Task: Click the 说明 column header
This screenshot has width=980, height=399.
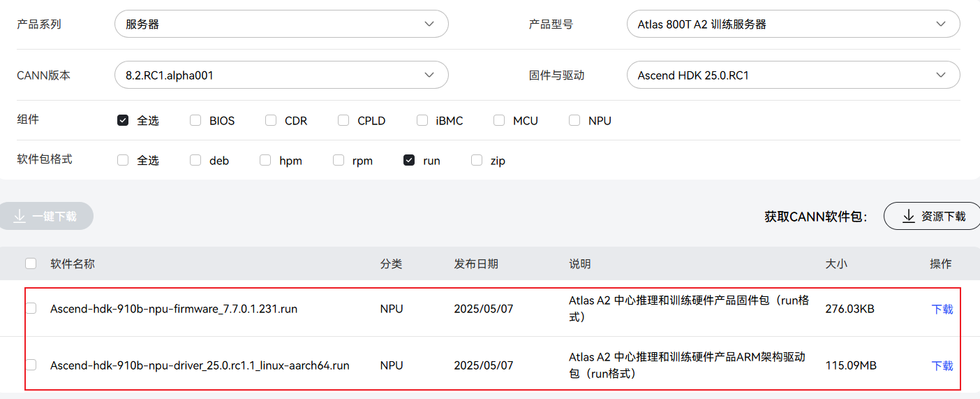Action: 580,264
